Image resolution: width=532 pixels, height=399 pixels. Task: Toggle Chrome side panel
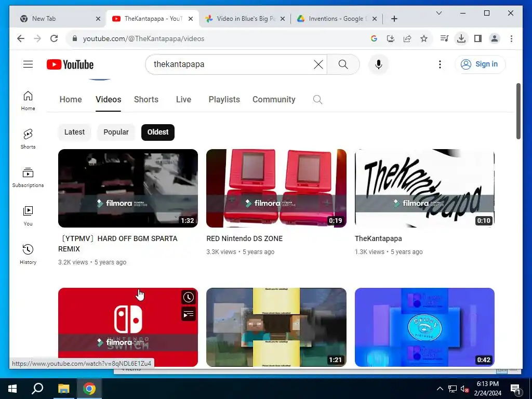[x=478, y=38]
